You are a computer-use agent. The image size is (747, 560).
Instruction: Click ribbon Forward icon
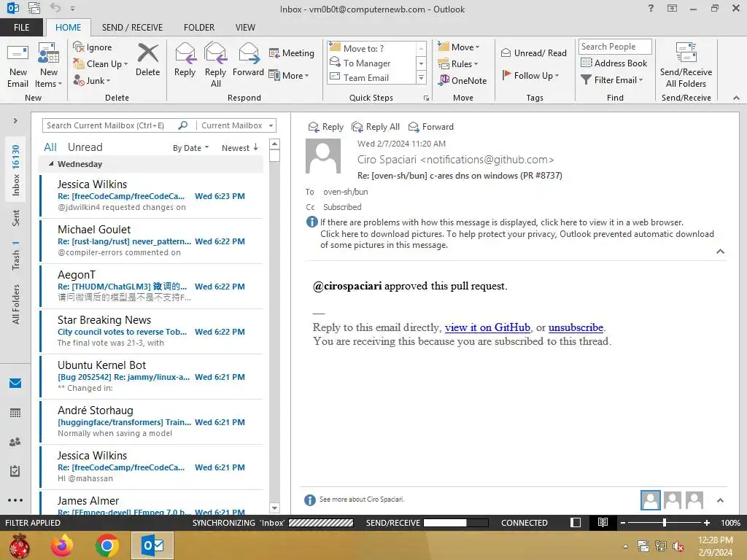[x=248, y=60]
